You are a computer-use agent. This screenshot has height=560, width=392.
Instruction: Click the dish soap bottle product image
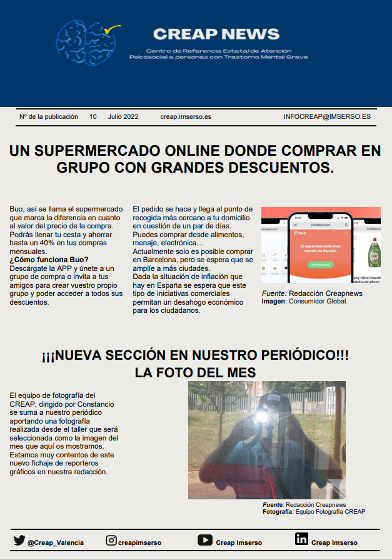(374, 251)
